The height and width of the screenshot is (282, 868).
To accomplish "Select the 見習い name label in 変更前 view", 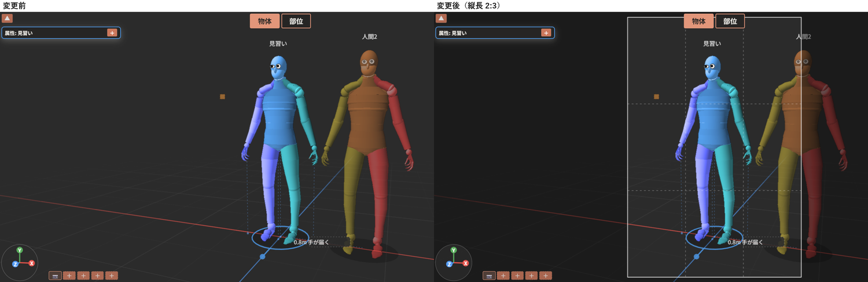I will [x=278, y=43].
